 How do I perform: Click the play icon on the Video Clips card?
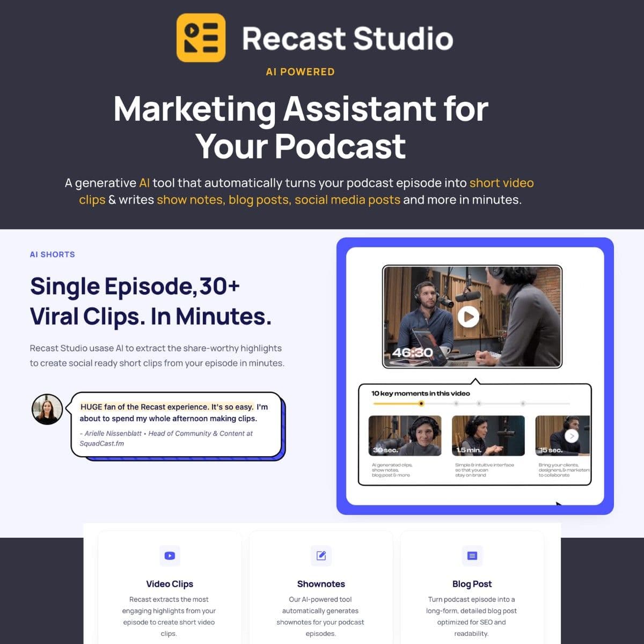(x=170, y=555)
